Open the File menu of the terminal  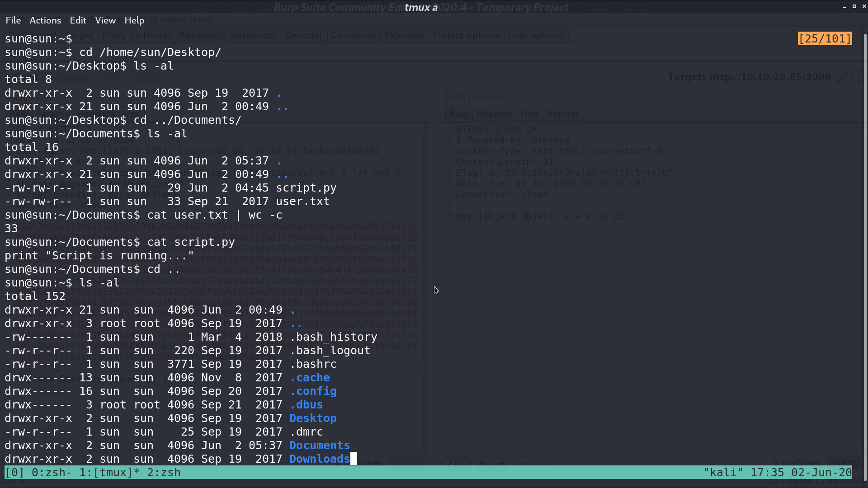point(13,20)
